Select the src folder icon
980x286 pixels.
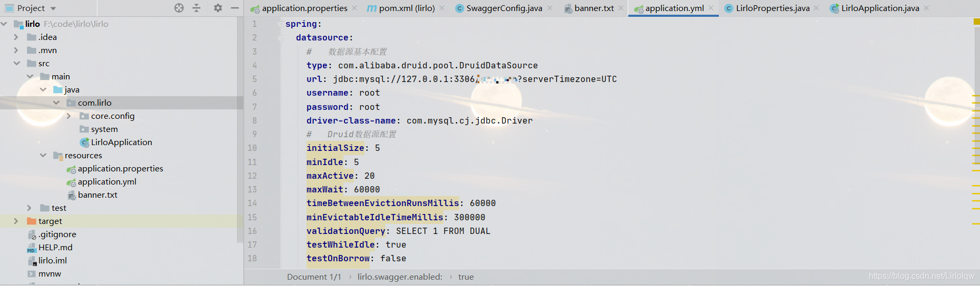click(x=32, y=63)
